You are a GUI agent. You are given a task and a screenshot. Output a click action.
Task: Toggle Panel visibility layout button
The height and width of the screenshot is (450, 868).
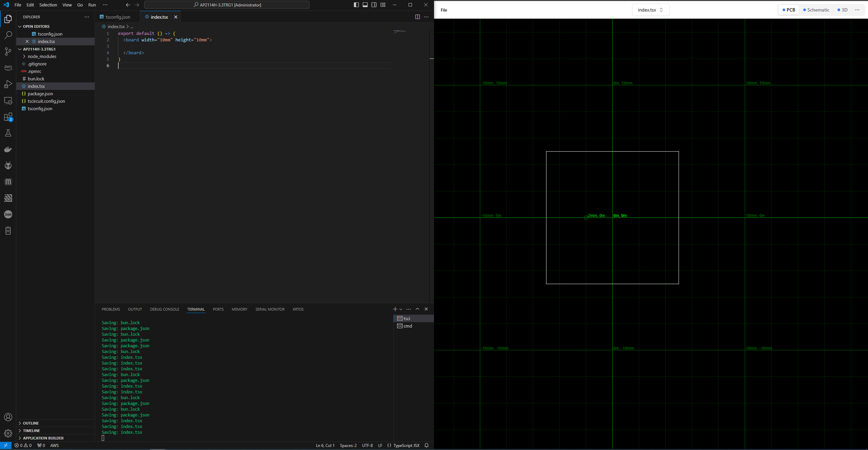click(x=365, y=5)
